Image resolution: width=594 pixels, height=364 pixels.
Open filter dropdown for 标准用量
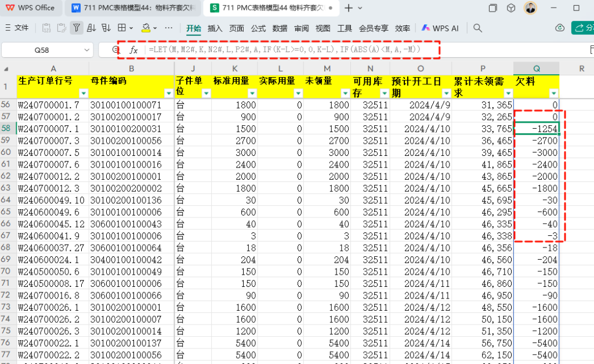(252, 93)
